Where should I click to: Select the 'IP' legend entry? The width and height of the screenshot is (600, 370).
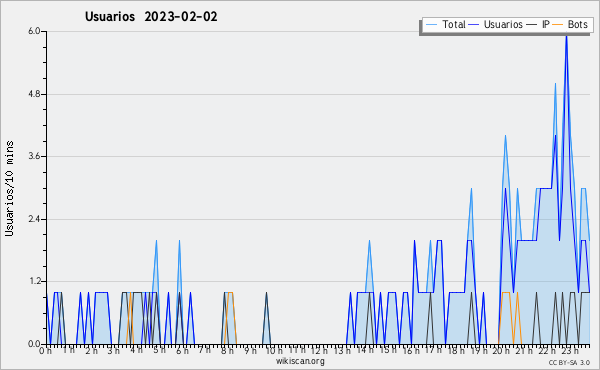[538, 24]
